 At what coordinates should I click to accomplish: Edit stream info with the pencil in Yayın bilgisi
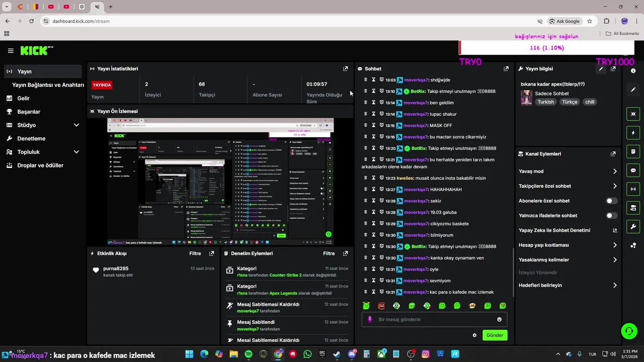(x=601, y=69)
